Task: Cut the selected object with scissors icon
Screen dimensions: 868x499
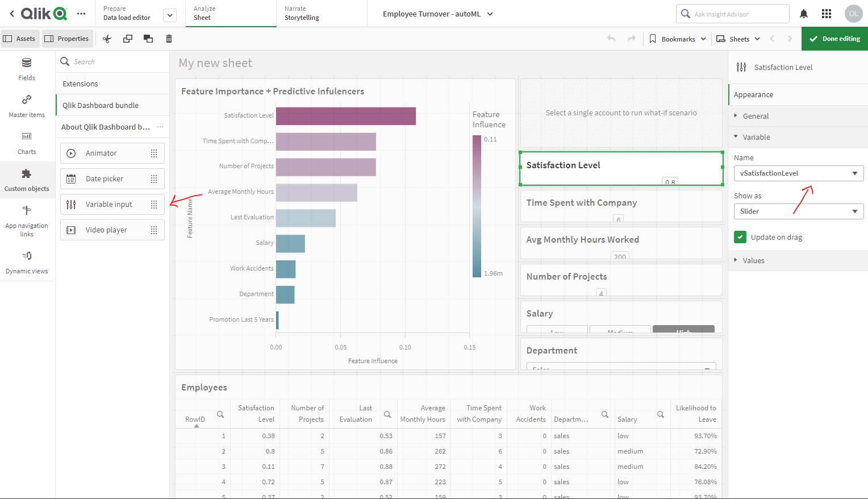Action: point(107,39)
